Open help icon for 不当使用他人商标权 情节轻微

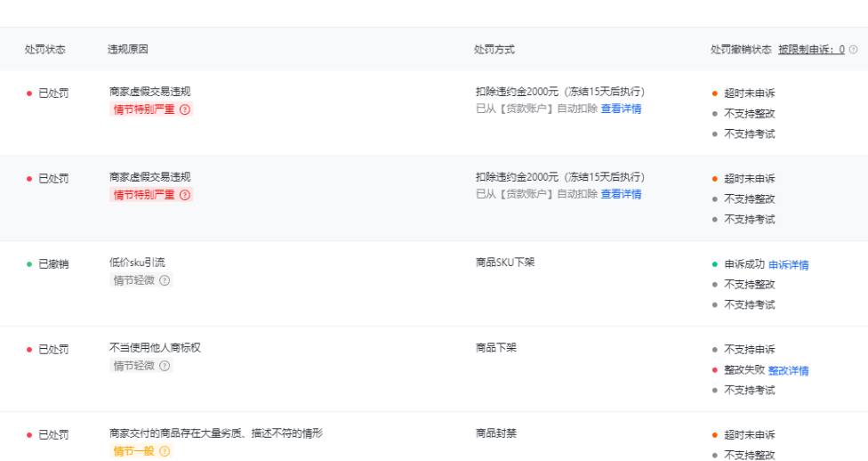pyautogui.click(x=165, y=366)
